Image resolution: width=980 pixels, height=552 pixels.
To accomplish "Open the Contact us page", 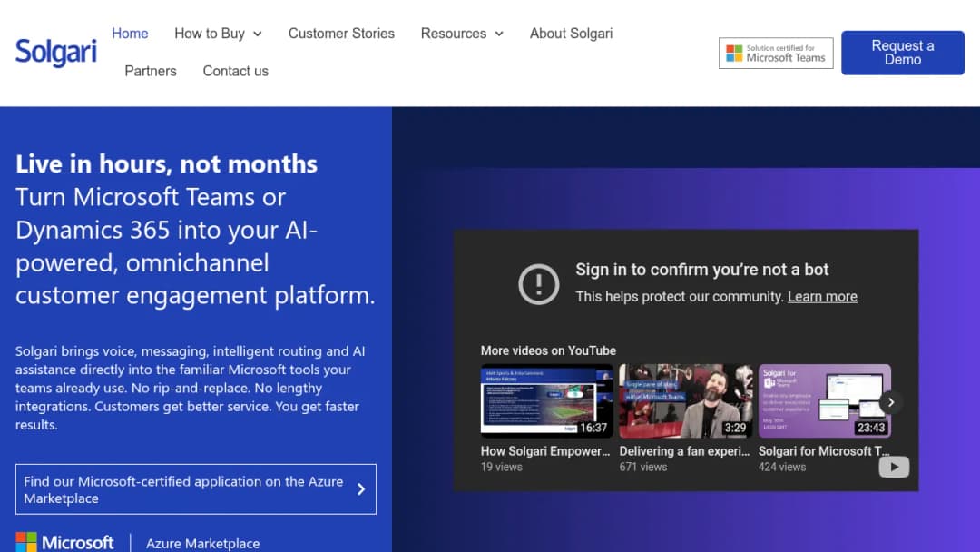I will pyautogui.click(x=236, y=71).
